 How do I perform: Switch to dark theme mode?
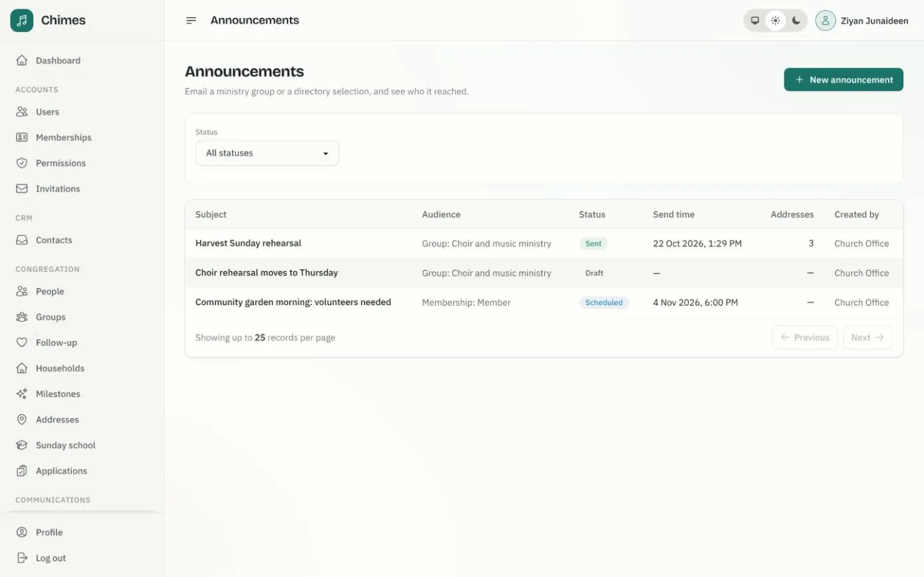(796, 21)
